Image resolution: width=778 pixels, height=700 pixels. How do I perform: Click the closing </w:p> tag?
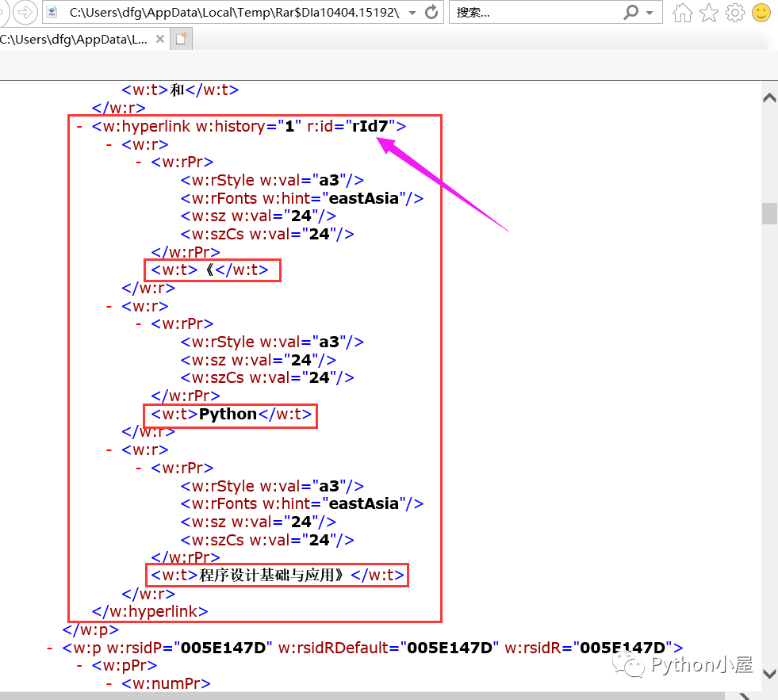[x=90, y=630]
